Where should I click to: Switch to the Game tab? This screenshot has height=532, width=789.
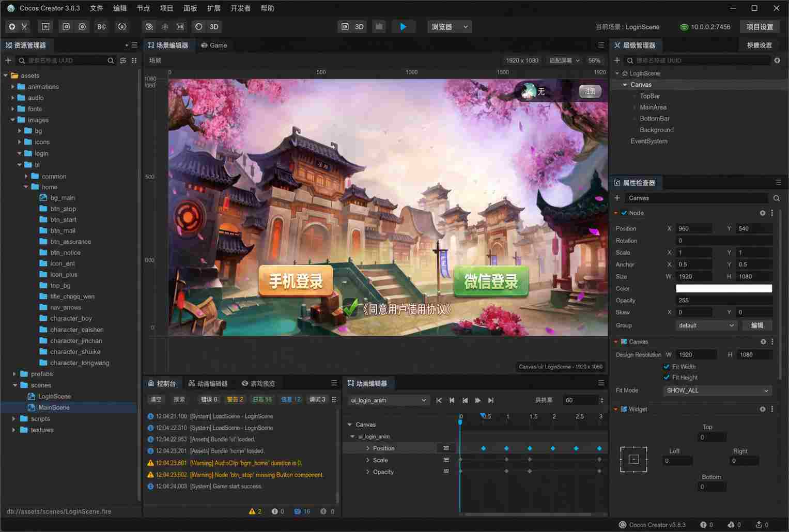214,45
